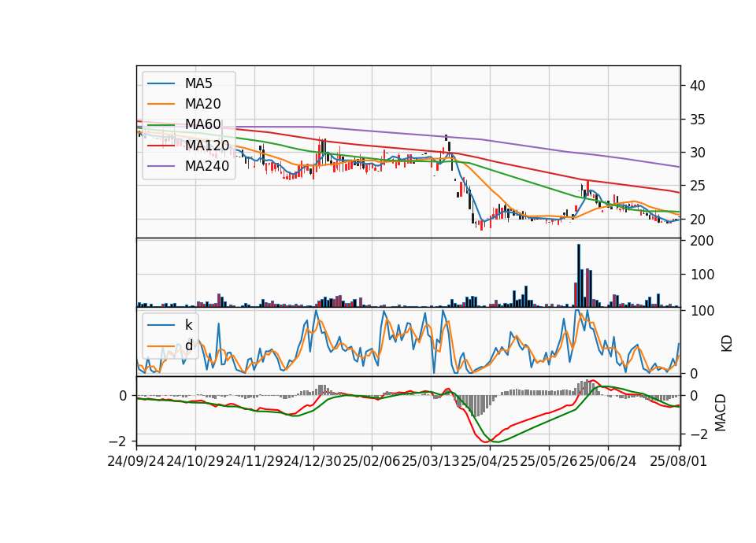Click the 25/06/24 date axis label
The image size is (756, 543).
point(607,461)
